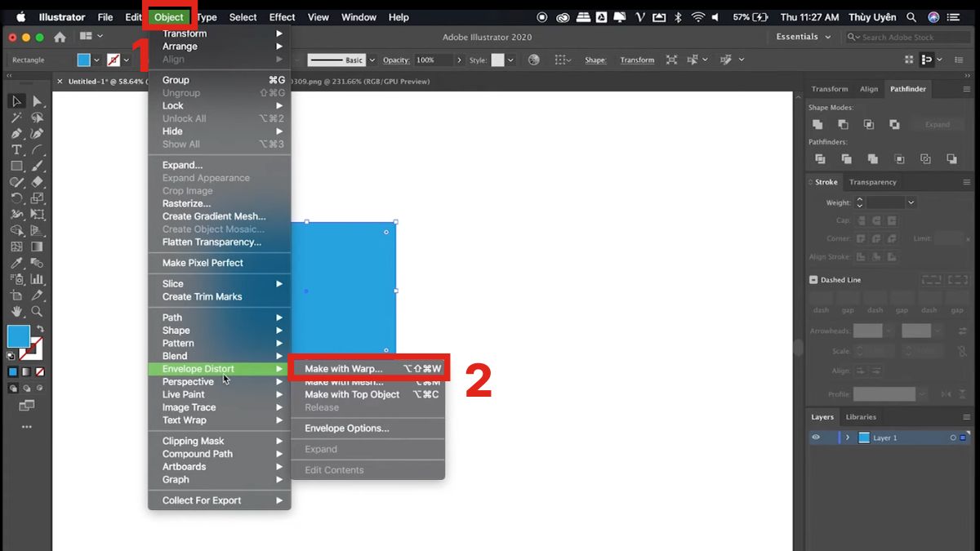Switch paint mode to Gradient
Screen dimensions: 980x551
(x=26, y=372)
